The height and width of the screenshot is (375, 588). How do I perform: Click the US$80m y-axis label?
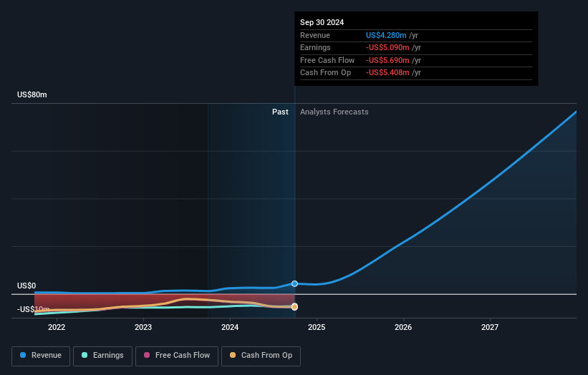point(32,94)
